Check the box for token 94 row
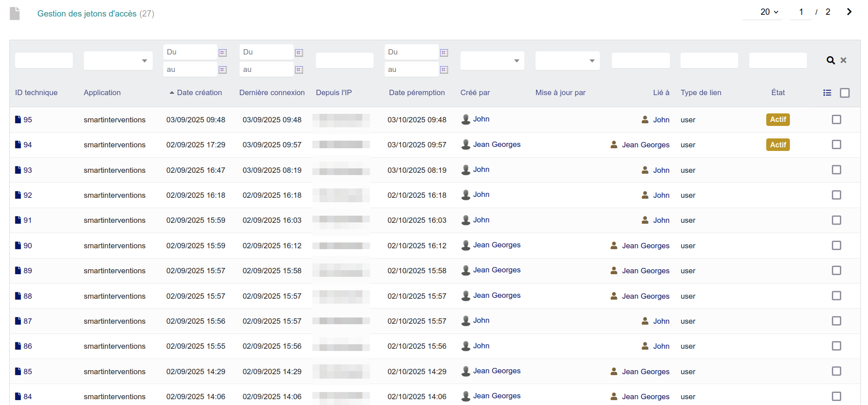 pos(836,145)
